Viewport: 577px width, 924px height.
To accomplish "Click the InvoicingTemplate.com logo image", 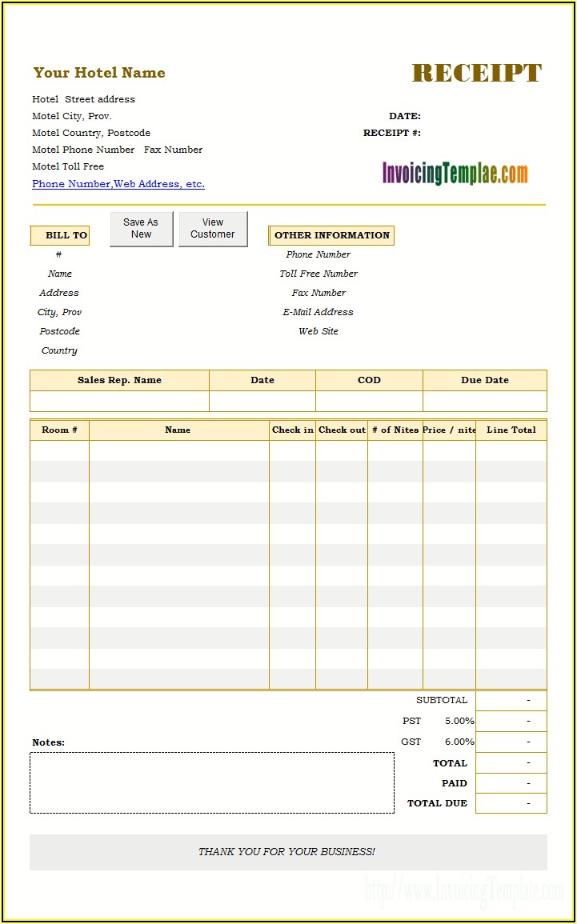I will tap(455, 173).
